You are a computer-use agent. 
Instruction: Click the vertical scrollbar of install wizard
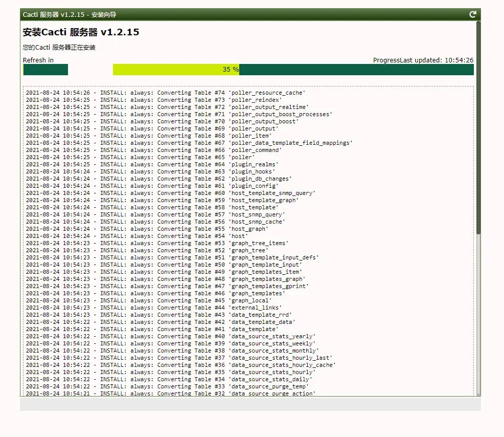pos(478,209)
